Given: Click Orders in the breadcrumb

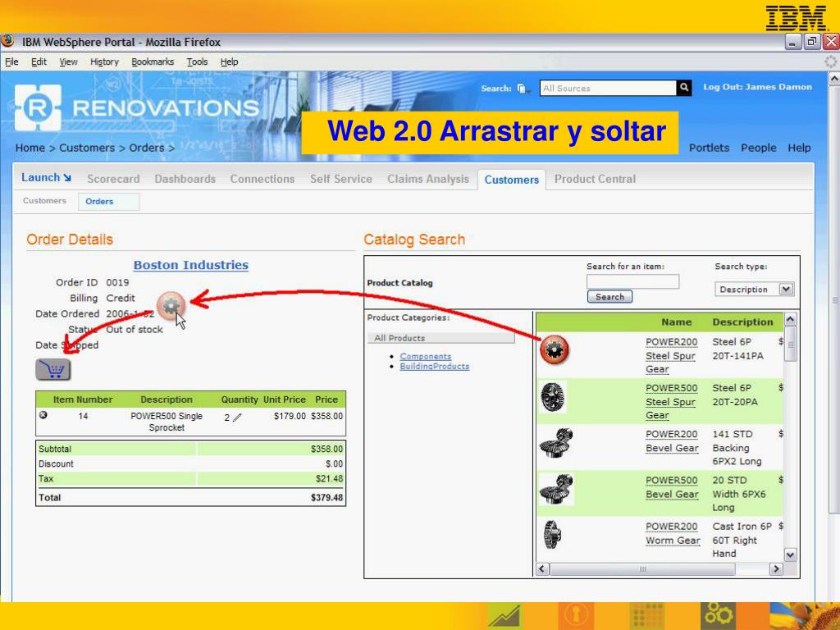Looking at the screenshot, I should (146, 148).
